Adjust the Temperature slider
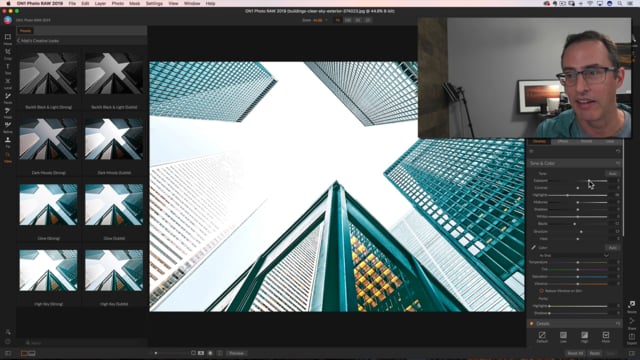 click(578, 262)
